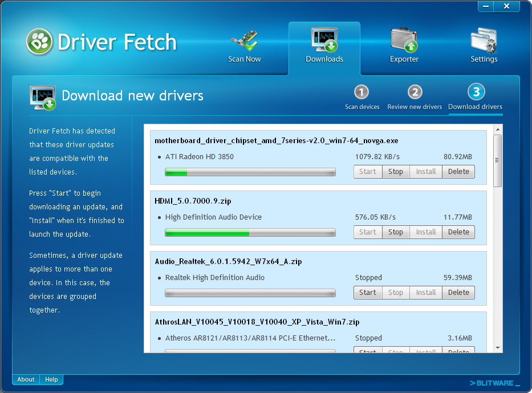Start the Realtek High Definition Audio download
Screen dimensions: 532x393
tap(367, 293)
